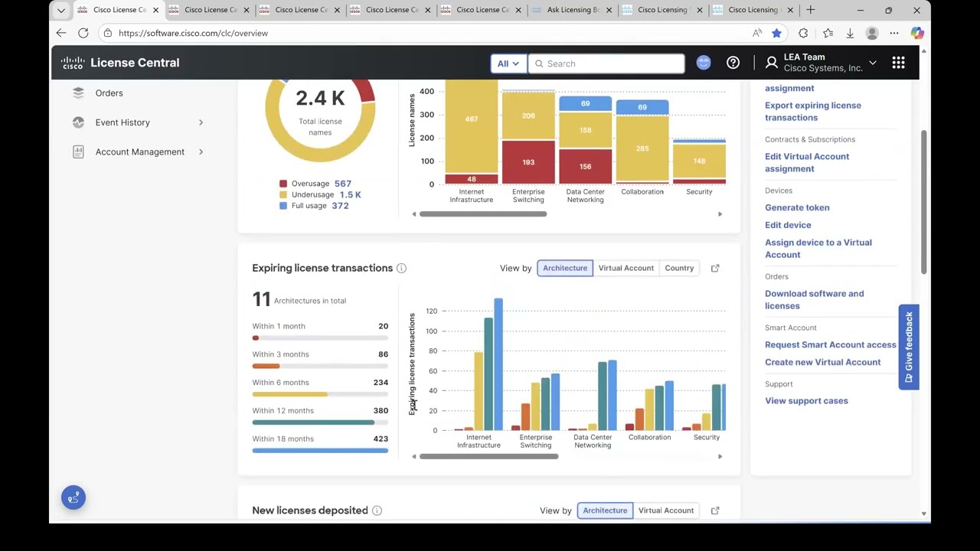The height and width of the screenshot is (551, 980).
Task: View expiring transactions by Virtual Account
Action: 626,268
